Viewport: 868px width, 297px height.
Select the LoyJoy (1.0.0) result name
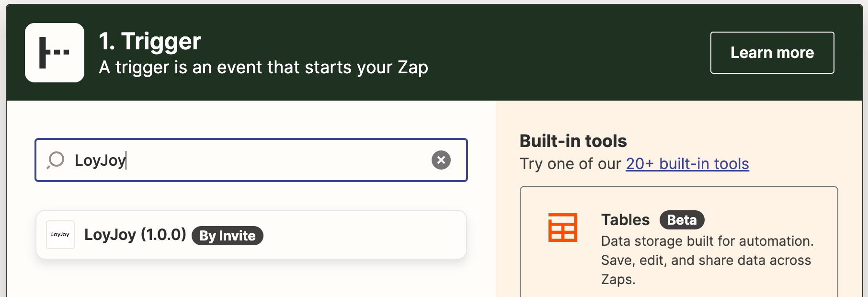(x=135, y=235)
